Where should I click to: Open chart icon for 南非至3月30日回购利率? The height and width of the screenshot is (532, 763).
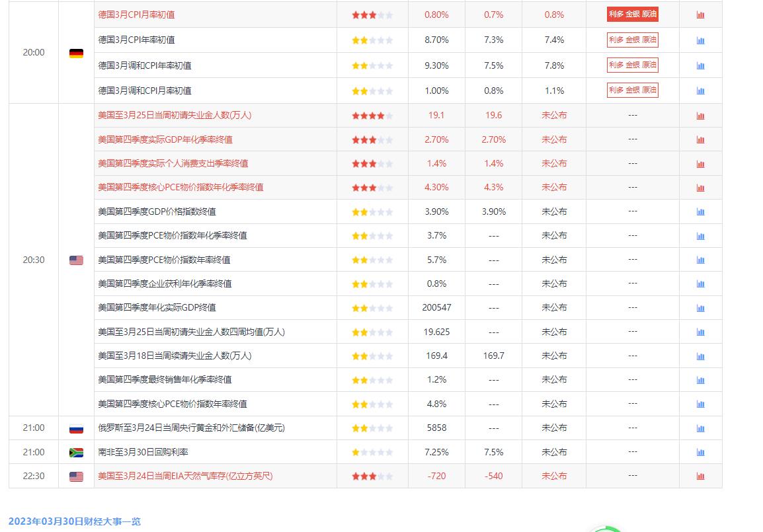pos(700,452)
